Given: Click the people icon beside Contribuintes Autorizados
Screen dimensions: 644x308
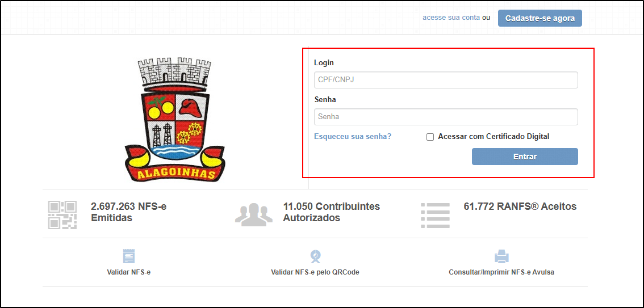Looking at the screenshot, I should tap(253, 214).
